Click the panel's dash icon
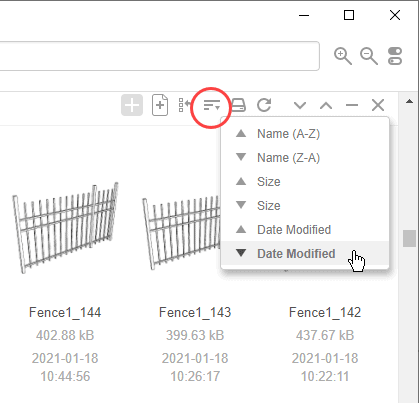The width and height of the screenshot is (419, 403). coord(352,105)
